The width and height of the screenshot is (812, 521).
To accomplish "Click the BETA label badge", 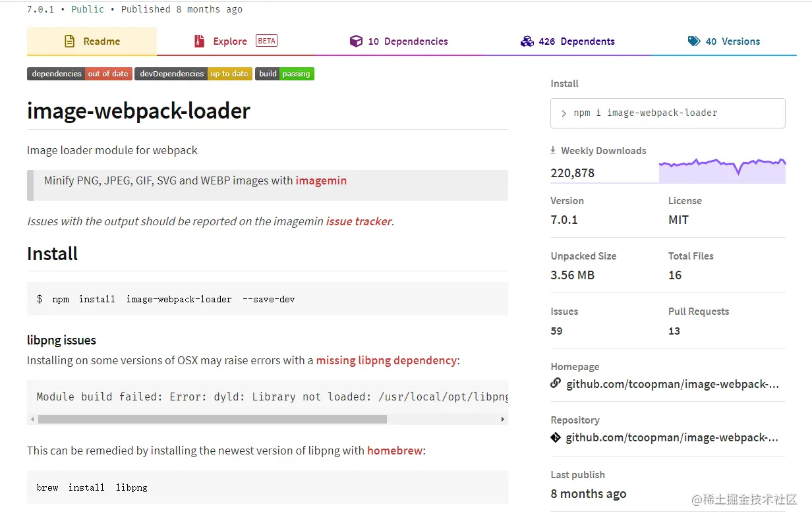I will click(x=266, y=41).
